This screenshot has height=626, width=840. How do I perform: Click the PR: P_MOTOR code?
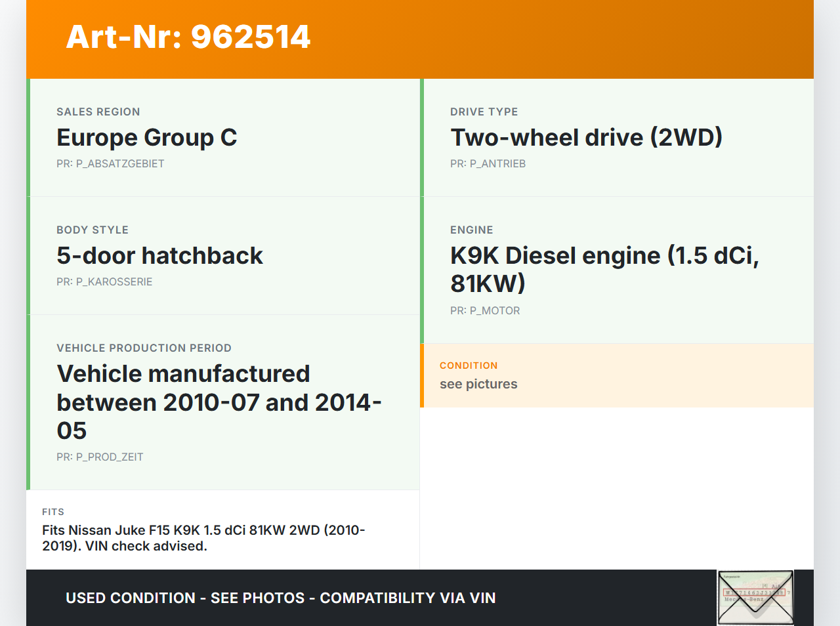pos(485,311)
